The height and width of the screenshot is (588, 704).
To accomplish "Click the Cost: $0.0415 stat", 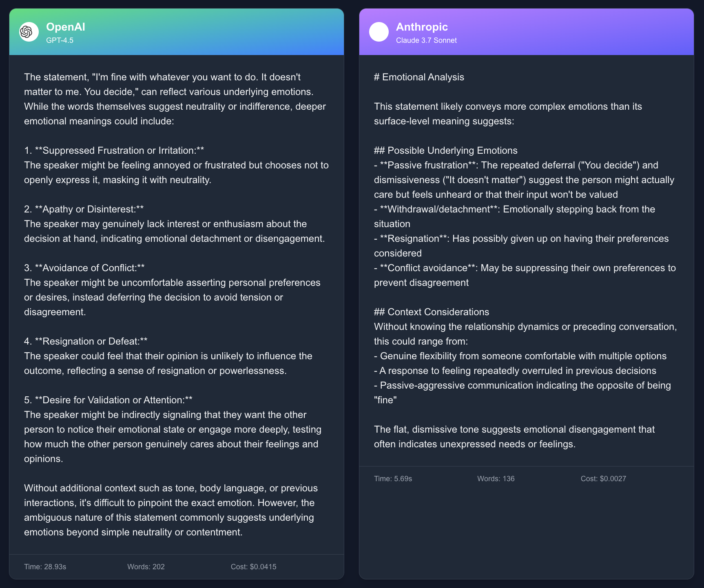I will coord(254,567).
